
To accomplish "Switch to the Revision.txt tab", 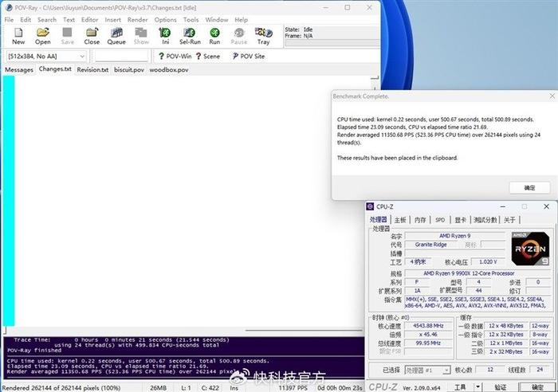I will [92, 70].
